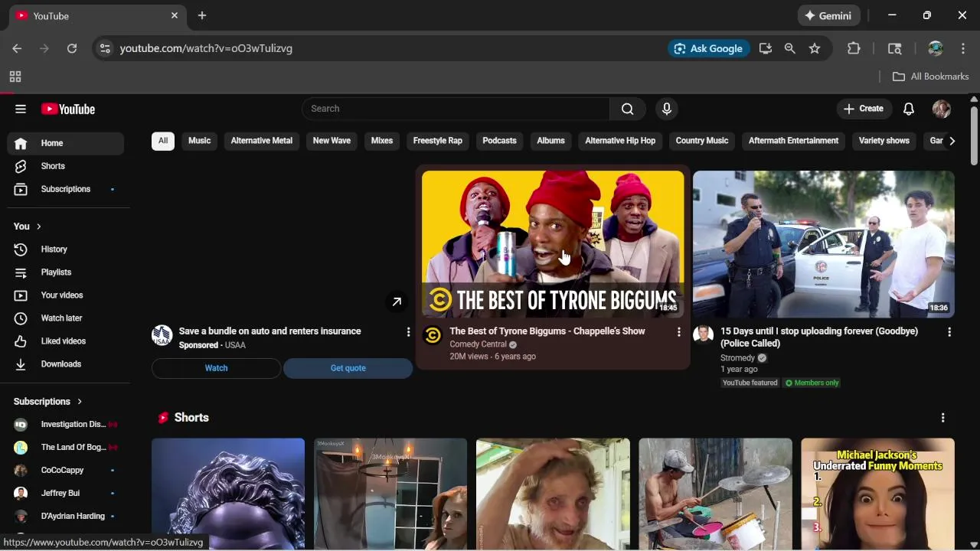980x551 pixels.
Task: Click the YouTube search input field
Action: [456, 109]
